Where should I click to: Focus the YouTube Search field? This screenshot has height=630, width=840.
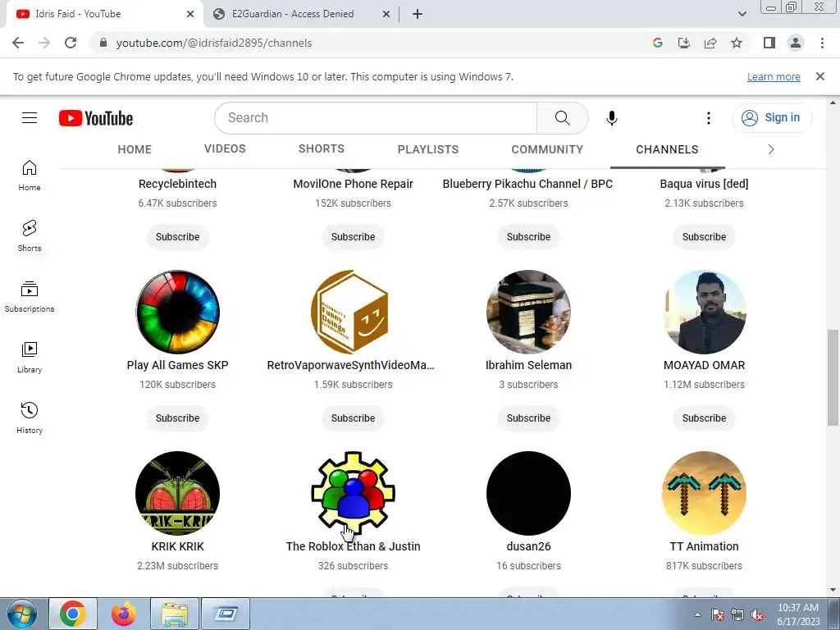coord(376,118)
